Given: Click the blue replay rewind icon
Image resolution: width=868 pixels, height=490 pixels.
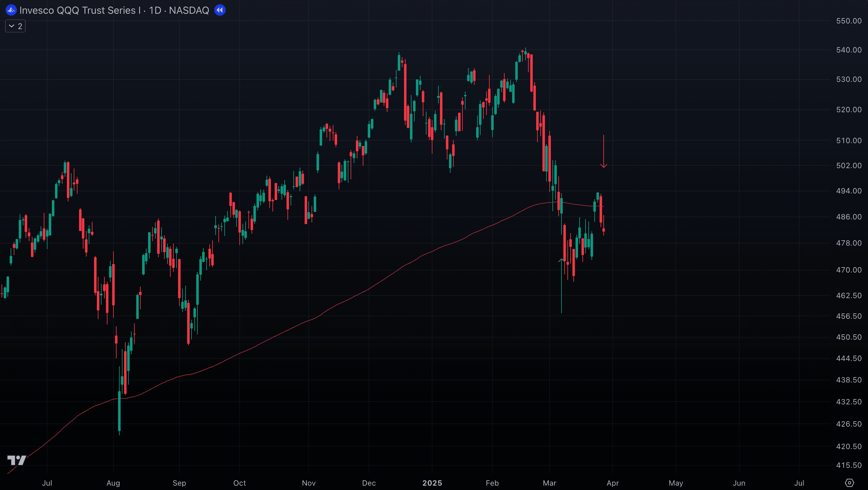Looking at the screenshot, I should point(220,10).
